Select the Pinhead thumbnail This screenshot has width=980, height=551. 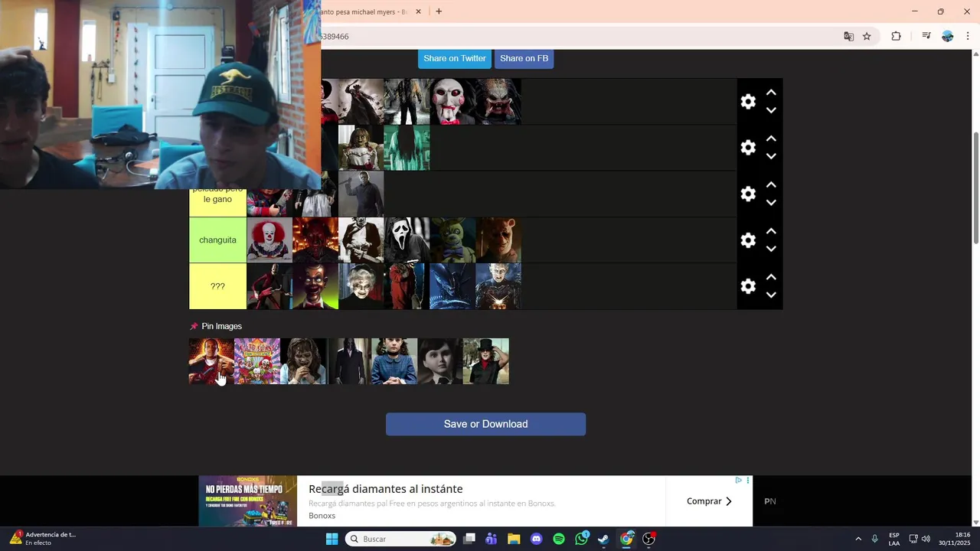click(x=498, y=286)
